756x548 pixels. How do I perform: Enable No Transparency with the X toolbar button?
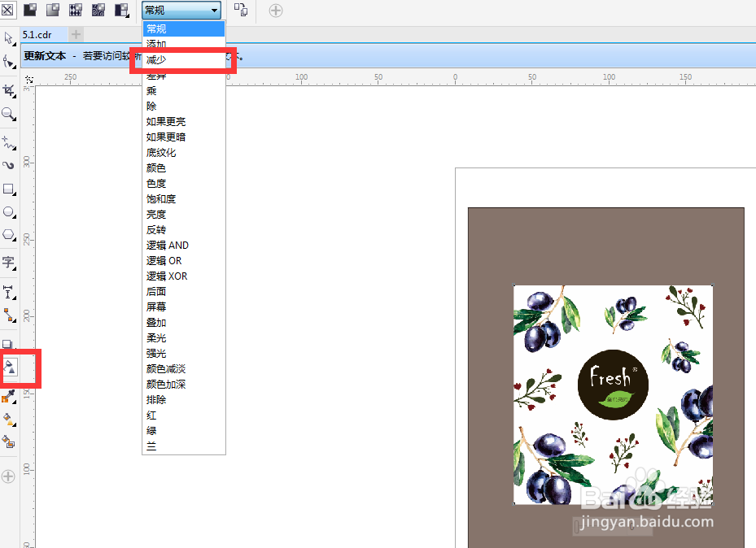click(8, 9)
